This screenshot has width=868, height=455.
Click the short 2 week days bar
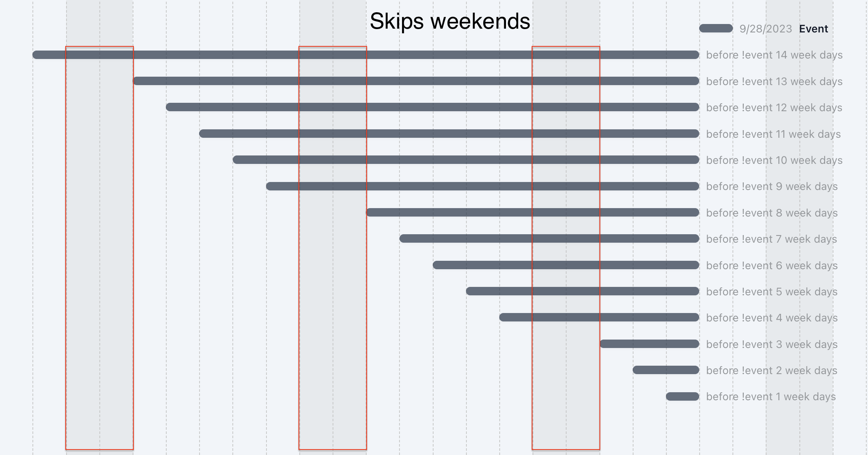click(x=666, y=370)
